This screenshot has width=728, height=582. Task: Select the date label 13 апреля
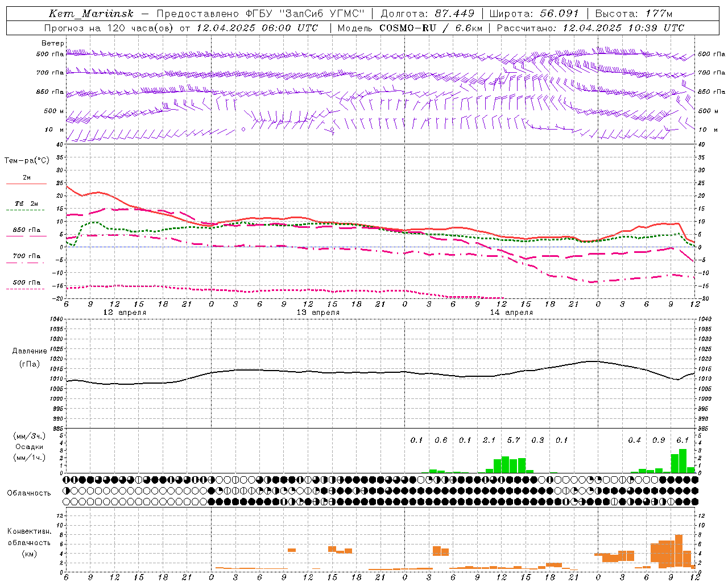pyautogui.click(x=318, y=313)
